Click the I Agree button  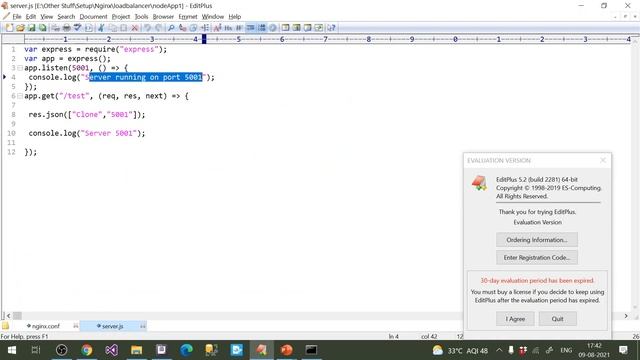[x=515, y=319]
